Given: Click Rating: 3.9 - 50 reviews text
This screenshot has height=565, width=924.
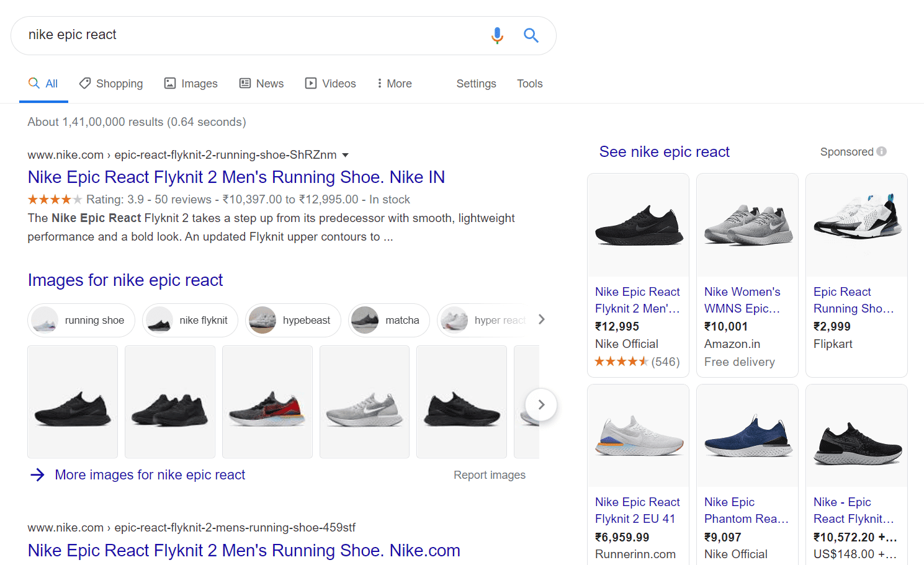Looking at the screenshot, I should [149, 200].
